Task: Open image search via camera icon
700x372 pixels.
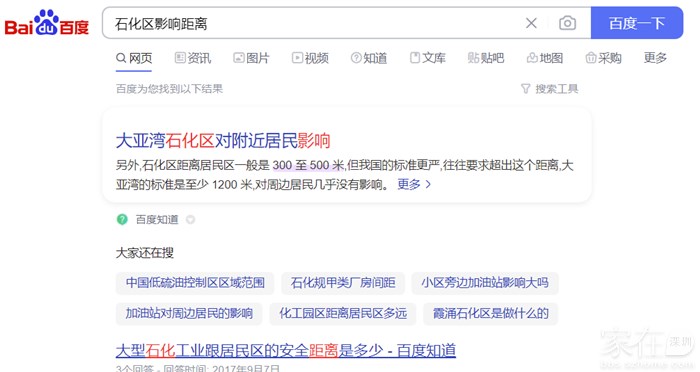Action: 567,23
